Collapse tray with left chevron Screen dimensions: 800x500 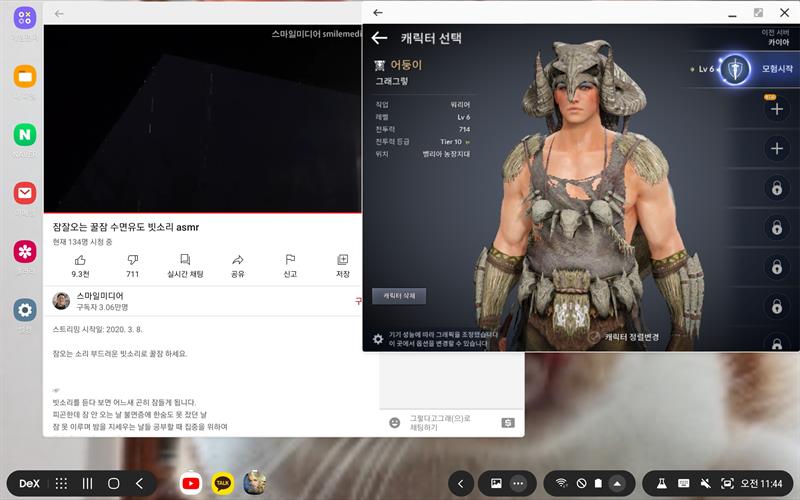[x=460, y=483]
